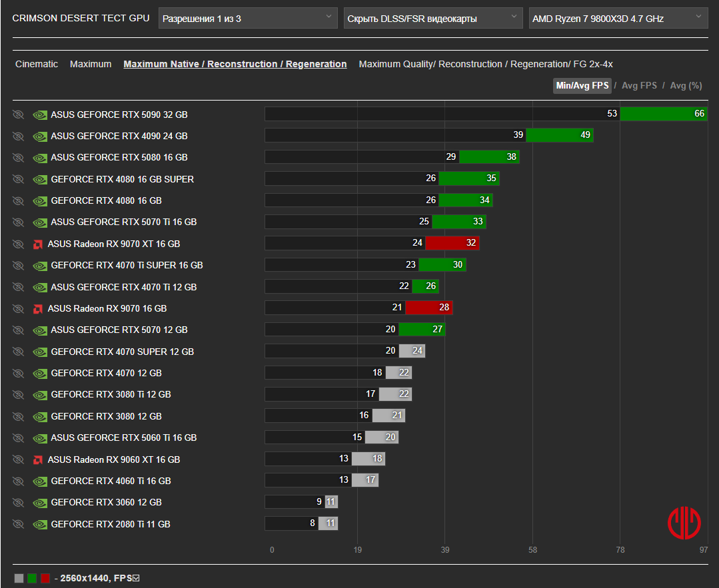
Task: Hide the ASUS GEFORCE RTX 4090 row
Action: click(19, 136)
